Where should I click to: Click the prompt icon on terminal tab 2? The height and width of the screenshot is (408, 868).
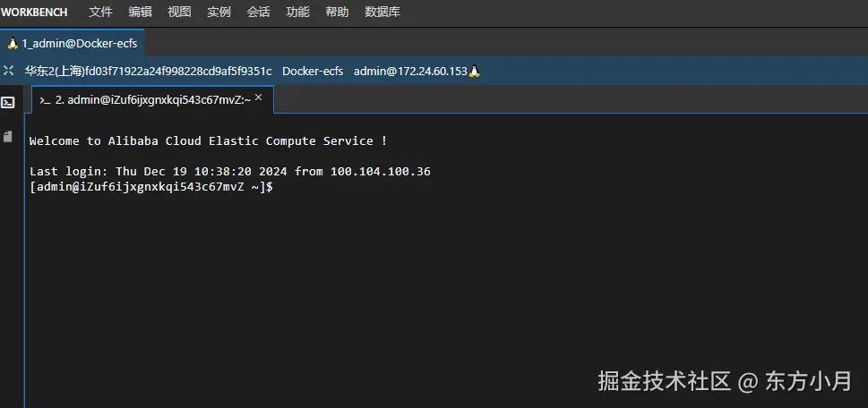(45, 100)
